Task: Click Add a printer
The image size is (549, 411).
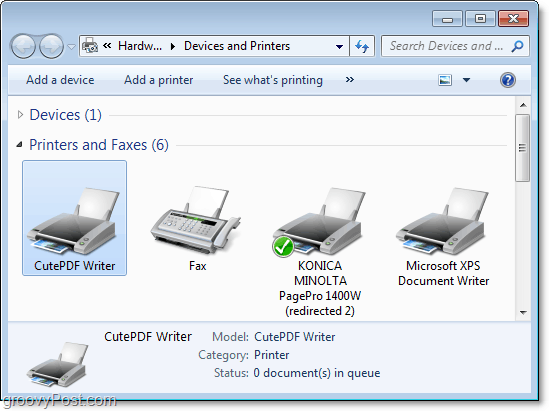Action: [158, 80]
